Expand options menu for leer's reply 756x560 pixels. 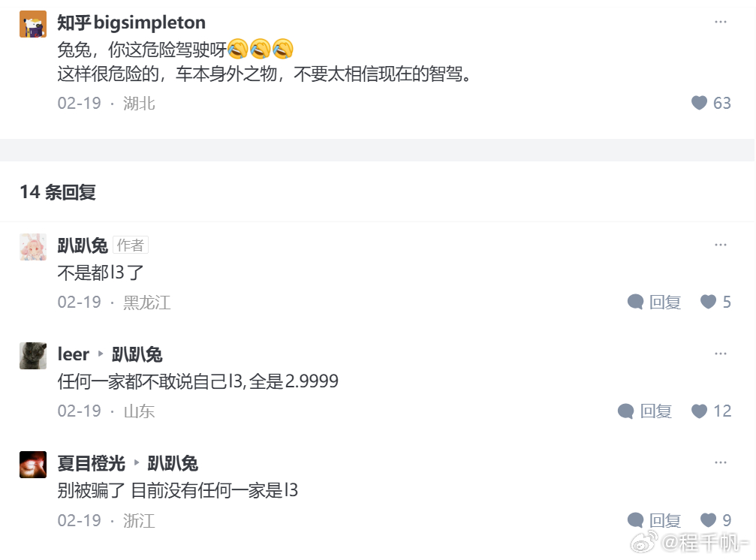(721, 353)
